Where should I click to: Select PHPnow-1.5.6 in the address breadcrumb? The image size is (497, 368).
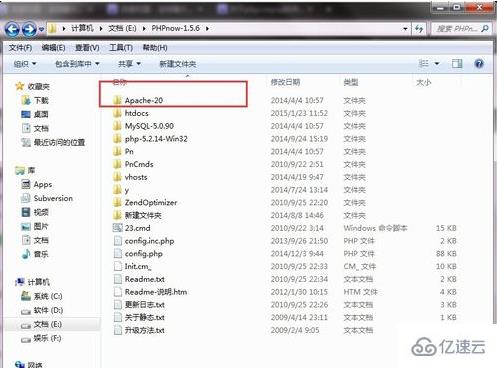(x=176, y=28)
